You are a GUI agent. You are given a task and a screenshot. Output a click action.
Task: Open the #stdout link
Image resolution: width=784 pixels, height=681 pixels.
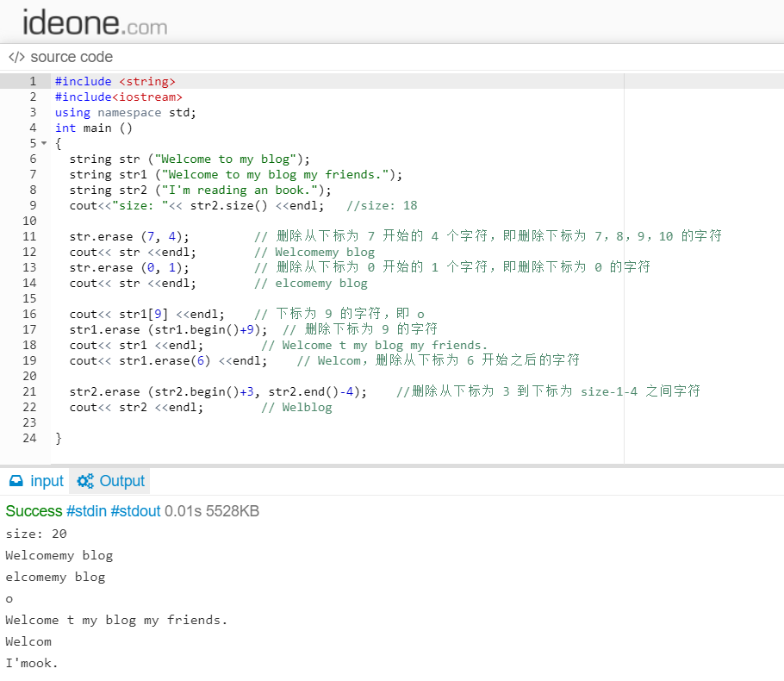[x=135, y=510]
